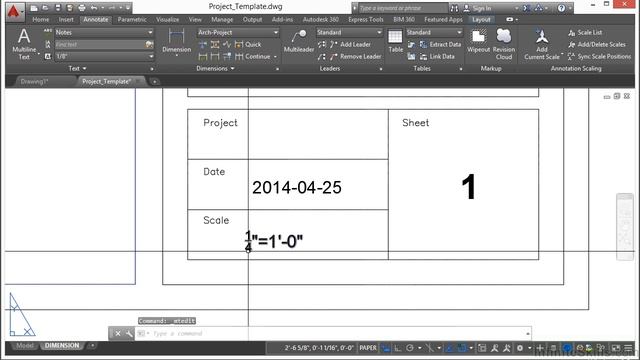
Task: Click the Save icon in quick access toolbar
Action: click(x=58, y=8)
